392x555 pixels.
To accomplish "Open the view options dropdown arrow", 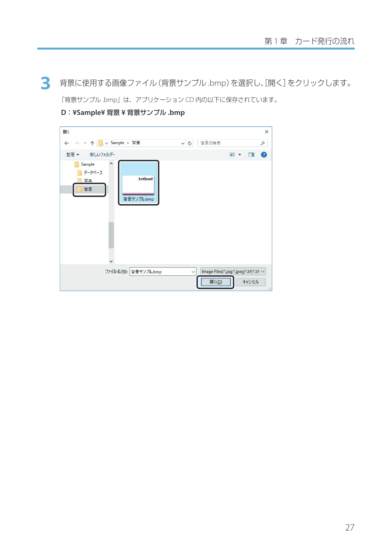I will pyautogui.click(x=240, y=155).
